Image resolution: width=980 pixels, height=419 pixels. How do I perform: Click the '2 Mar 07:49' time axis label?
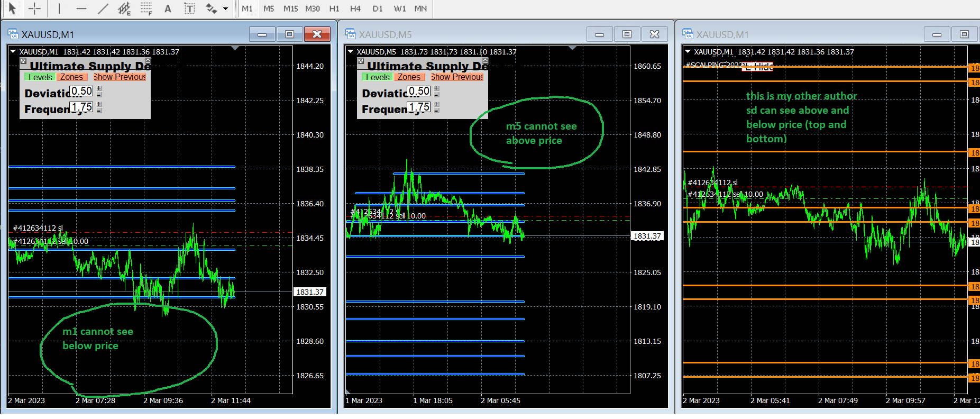(x=838, y=400)
